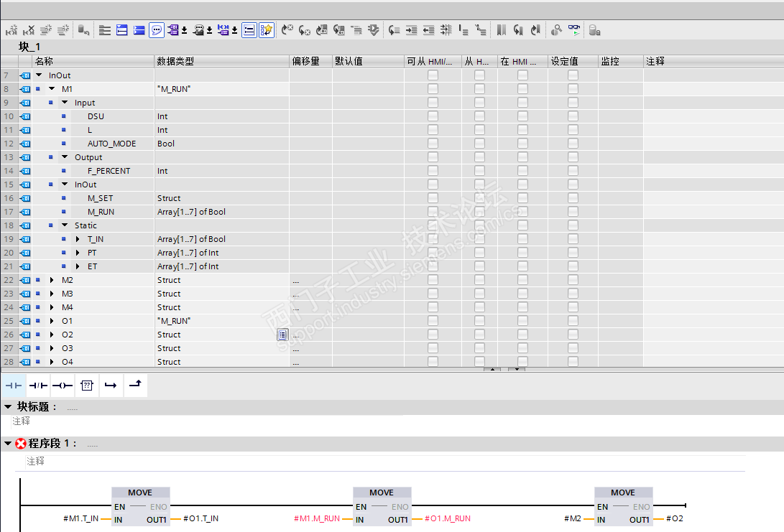The image size is (784, 532).
Task: Collapse the Static group under M1
Action: 65,225
